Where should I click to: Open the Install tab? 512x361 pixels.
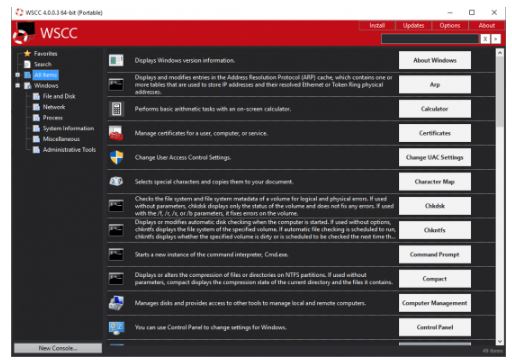click(x=377, y=26)
